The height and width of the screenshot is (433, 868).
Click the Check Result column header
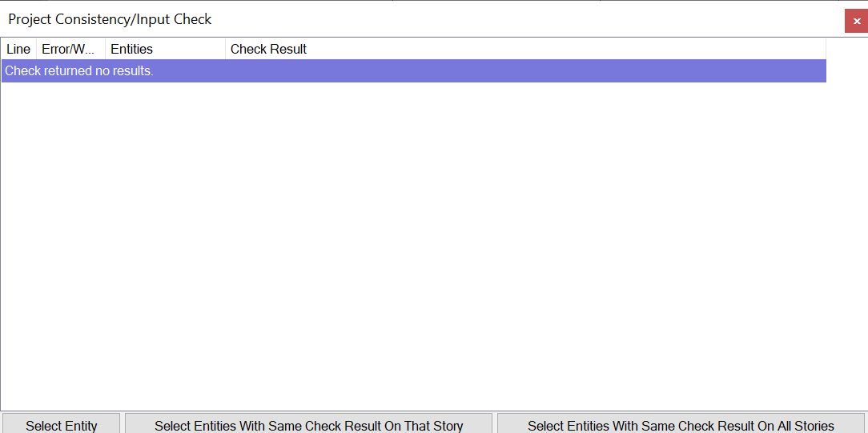[x=268, y=49]
